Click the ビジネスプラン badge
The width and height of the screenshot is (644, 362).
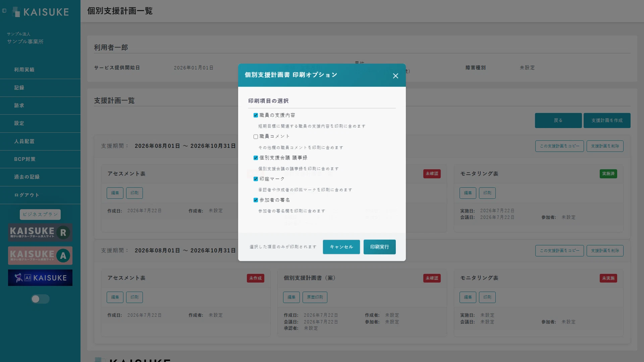click(40, 215)
